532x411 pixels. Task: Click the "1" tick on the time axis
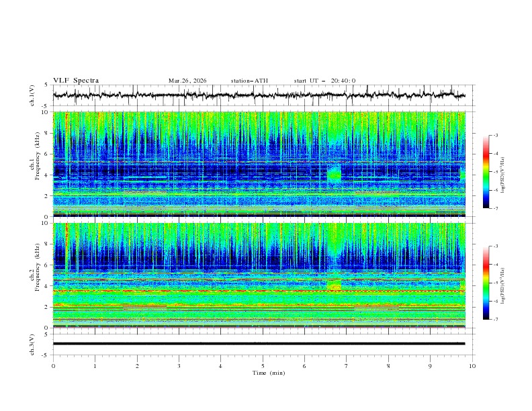tap(95, 366)
